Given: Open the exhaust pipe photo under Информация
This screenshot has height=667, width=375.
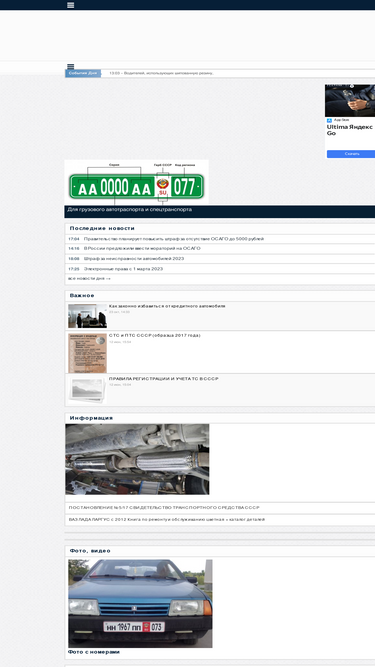Looking at the screenshot, I should [137, 459].
